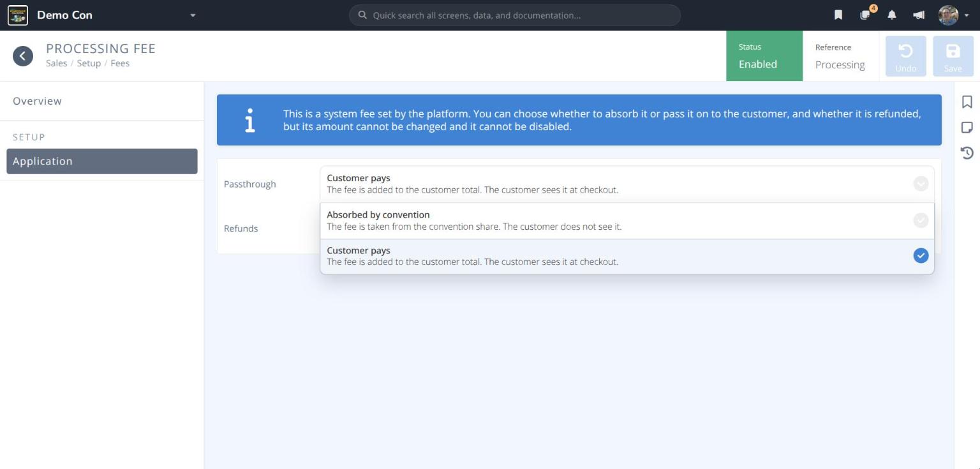Choose the Absorbed by convention option

[x=627, y=221]
